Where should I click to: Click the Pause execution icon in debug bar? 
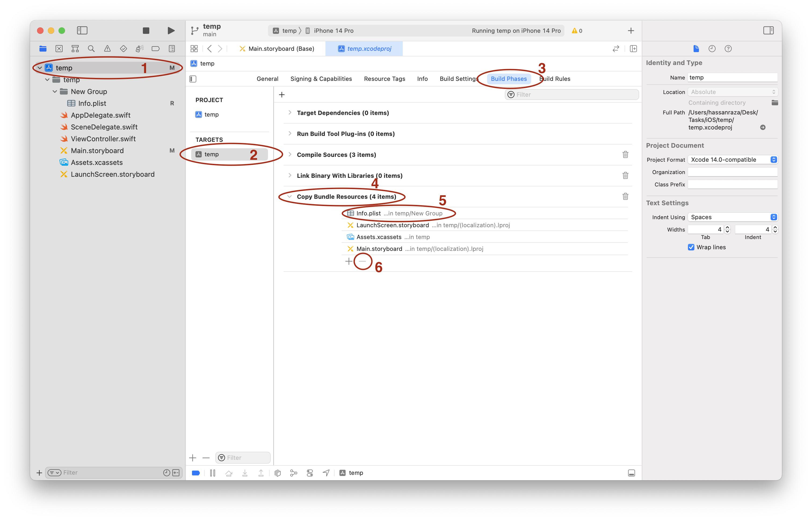tap(213, 473)
